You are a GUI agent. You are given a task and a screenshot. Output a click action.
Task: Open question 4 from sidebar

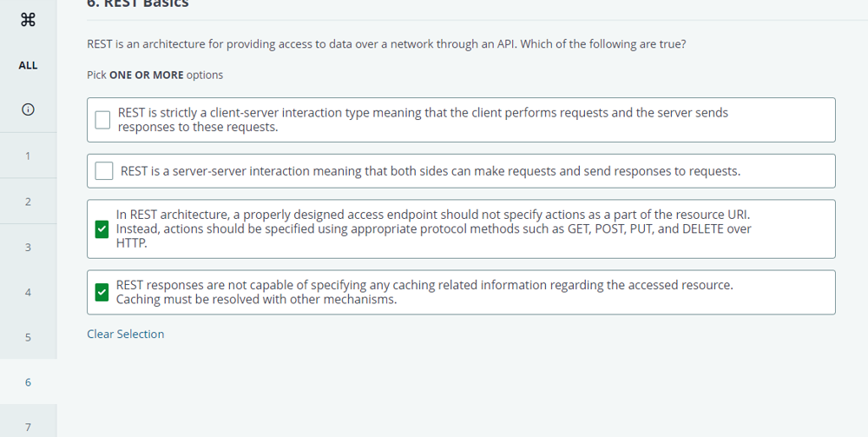(x=28, y=292)
